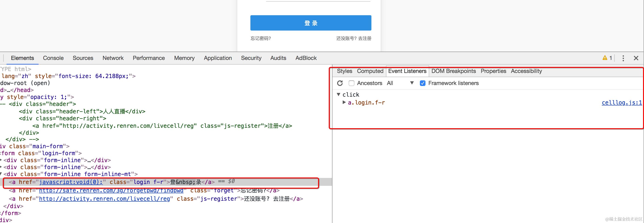Open the Sources tab
Viewport: 644px width, 223px height.
click(83, 58)
